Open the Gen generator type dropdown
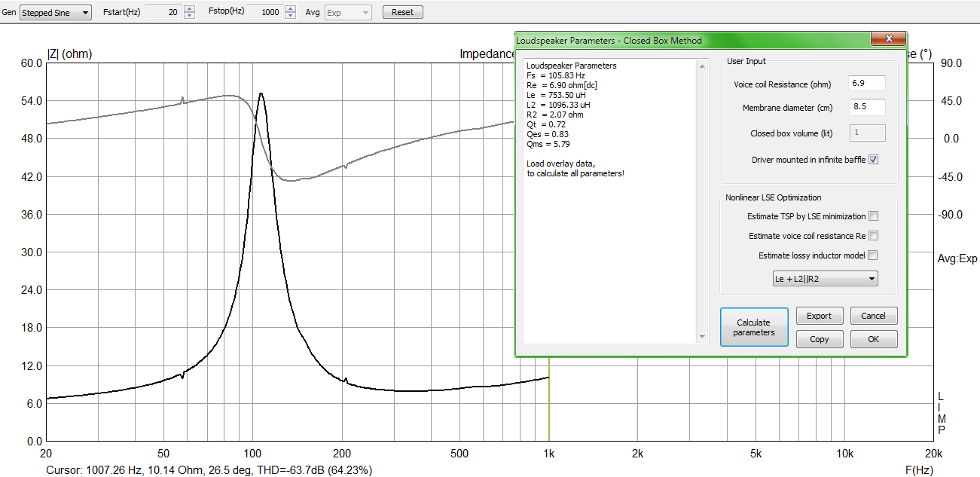The image size is (980, 477). (56, 13)
